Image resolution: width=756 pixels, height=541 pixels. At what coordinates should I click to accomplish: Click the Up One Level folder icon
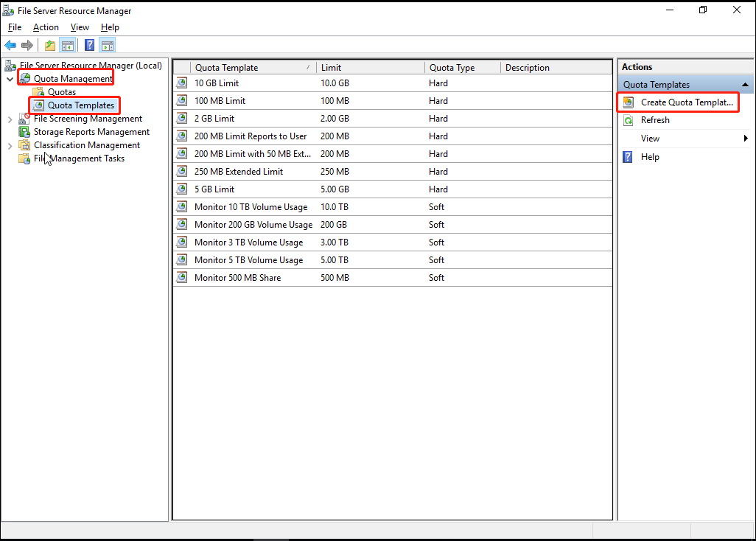pos(50,46)
